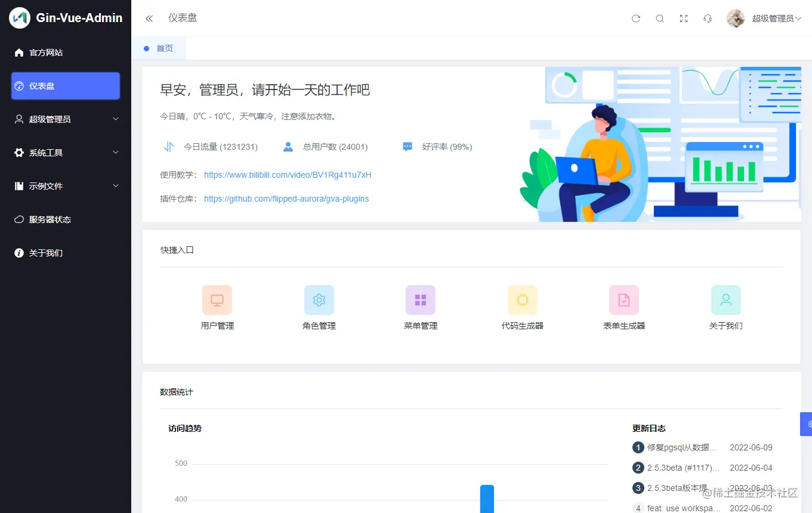The height and width of the screenshot is (513, 812).
Task: Switch to the 首页 tab
Action: tap(159, 48)
